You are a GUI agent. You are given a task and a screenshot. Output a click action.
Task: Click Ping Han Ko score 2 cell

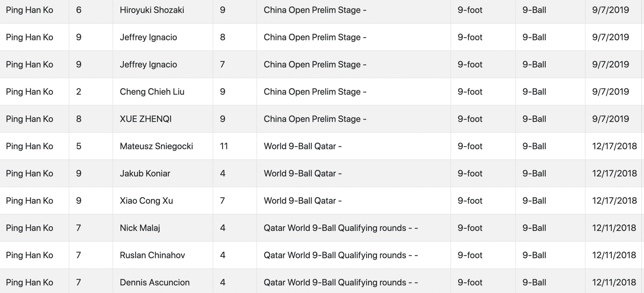[x=78, y=92]
